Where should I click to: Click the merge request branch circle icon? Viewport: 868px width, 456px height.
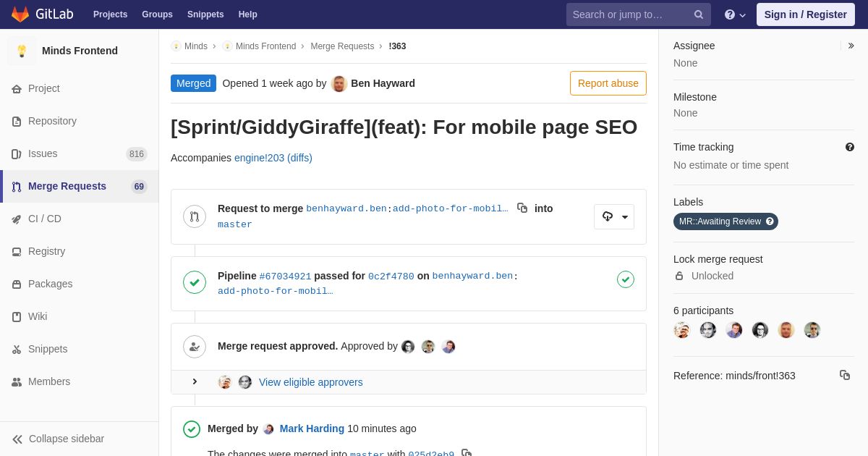pos(195,216)
